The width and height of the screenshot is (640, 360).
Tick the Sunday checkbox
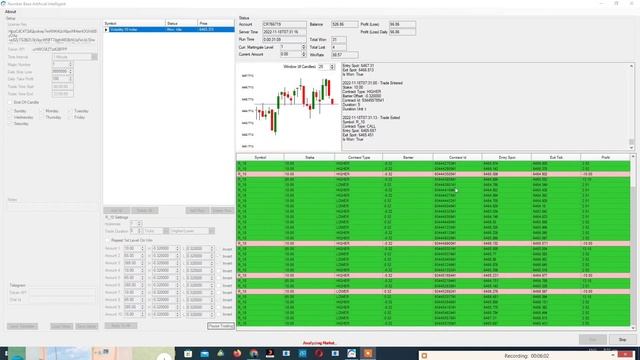click(10, 111)
